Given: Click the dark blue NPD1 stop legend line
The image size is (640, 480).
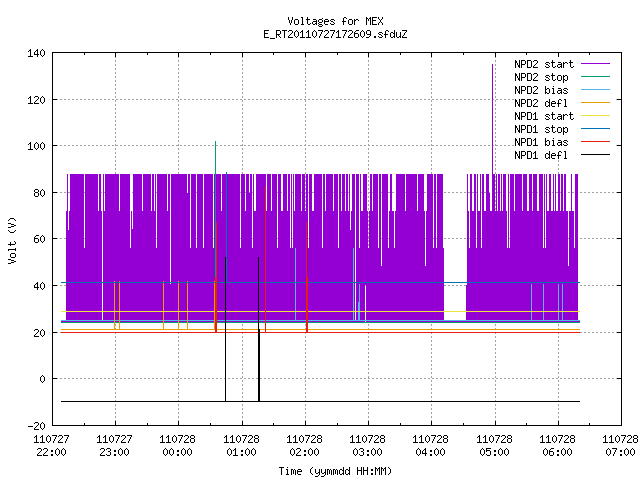Looking at the screenshot, I should coord(596,129).
